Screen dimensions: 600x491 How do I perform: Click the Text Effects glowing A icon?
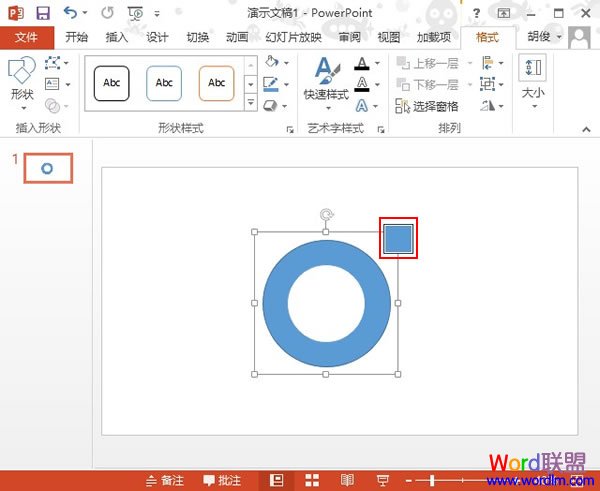click(362, 106)
